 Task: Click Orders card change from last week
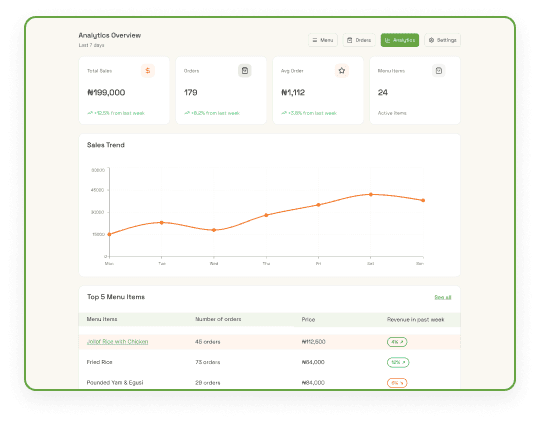click(x=212, y=113)
